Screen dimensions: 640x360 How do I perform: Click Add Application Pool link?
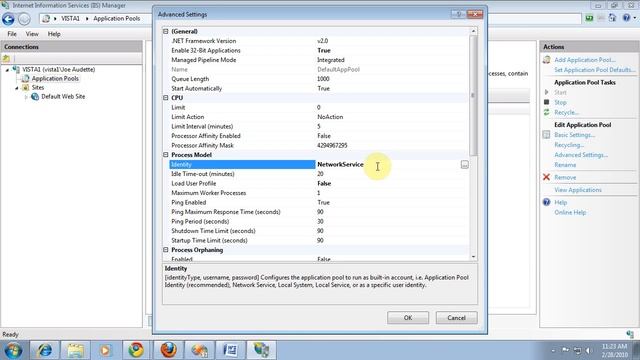[x=584, y=60]
